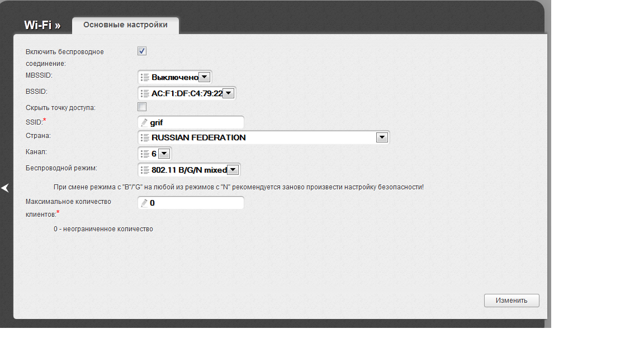Viewport: 644px width, 362px height.
Task: Click list icon in country dropdown
Action: [145, 137]
